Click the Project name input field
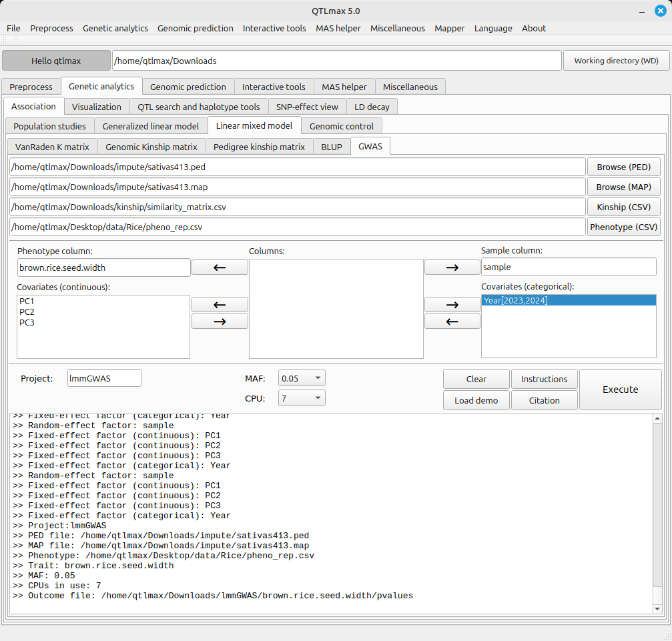This screenshot has height=641, width=672. [104, 378]
